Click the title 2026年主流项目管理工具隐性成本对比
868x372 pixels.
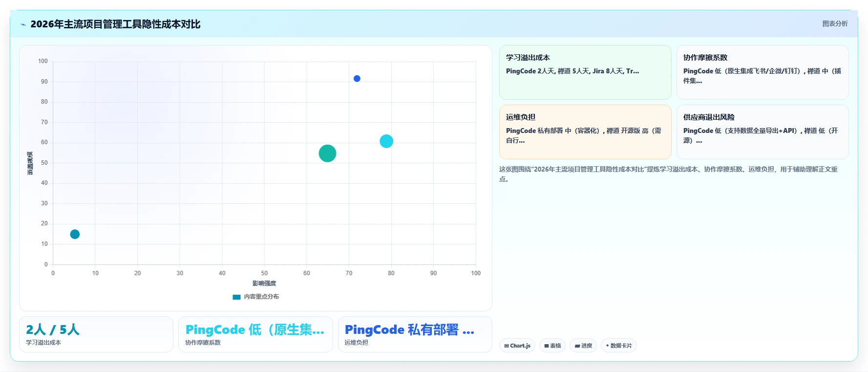click(115, 24)
